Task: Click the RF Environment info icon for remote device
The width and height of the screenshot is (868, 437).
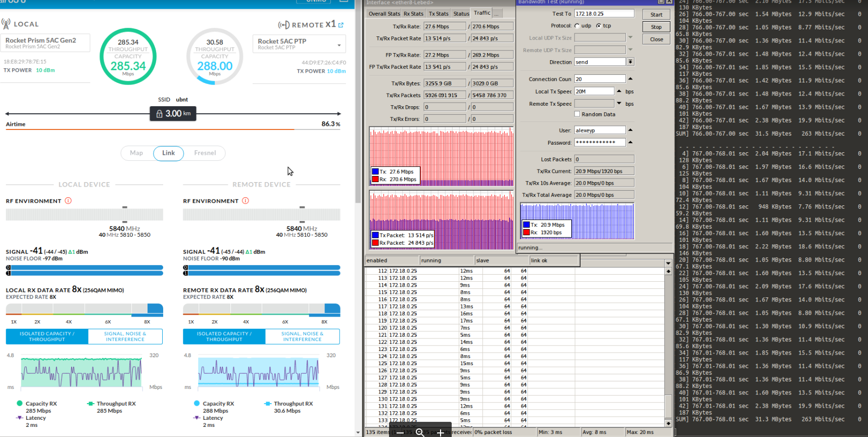Action: coord(246,201)
